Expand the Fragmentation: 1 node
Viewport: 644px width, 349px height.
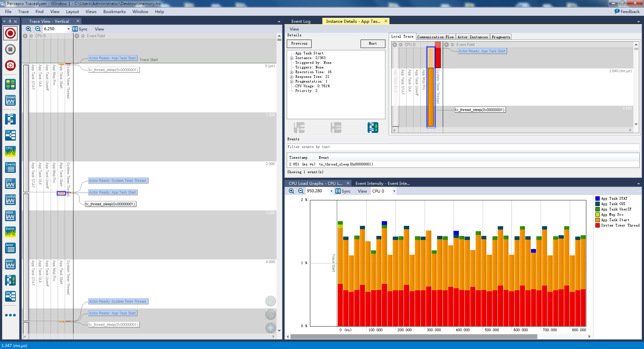[x=292, y=82]
